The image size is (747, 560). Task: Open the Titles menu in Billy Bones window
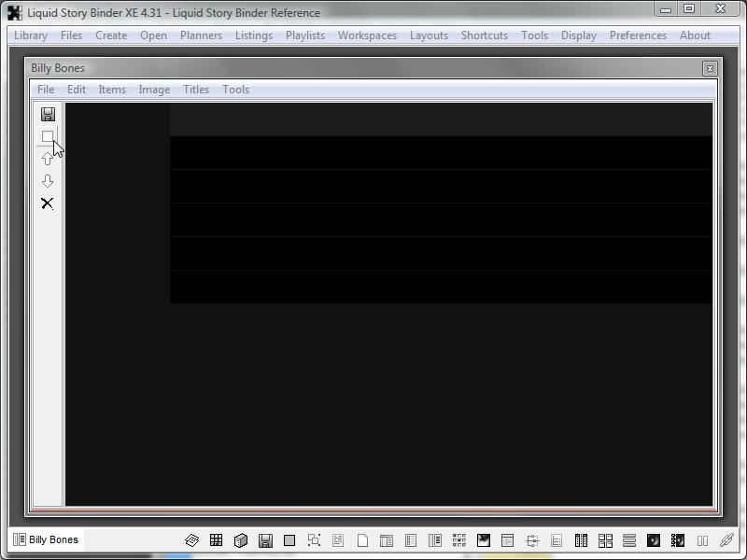tap(196, 90)
